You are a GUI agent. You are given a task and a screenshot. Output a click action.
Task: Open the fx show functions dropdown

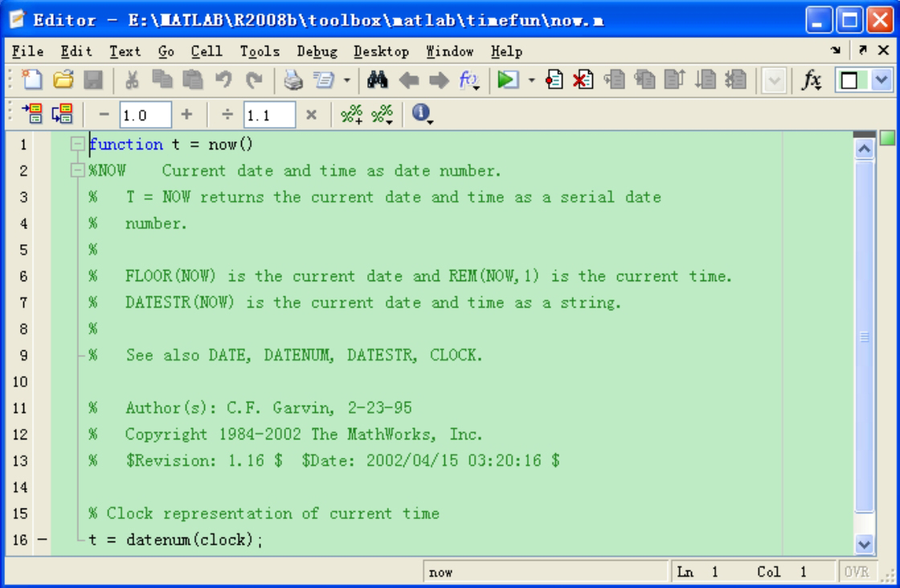point(468,80)
